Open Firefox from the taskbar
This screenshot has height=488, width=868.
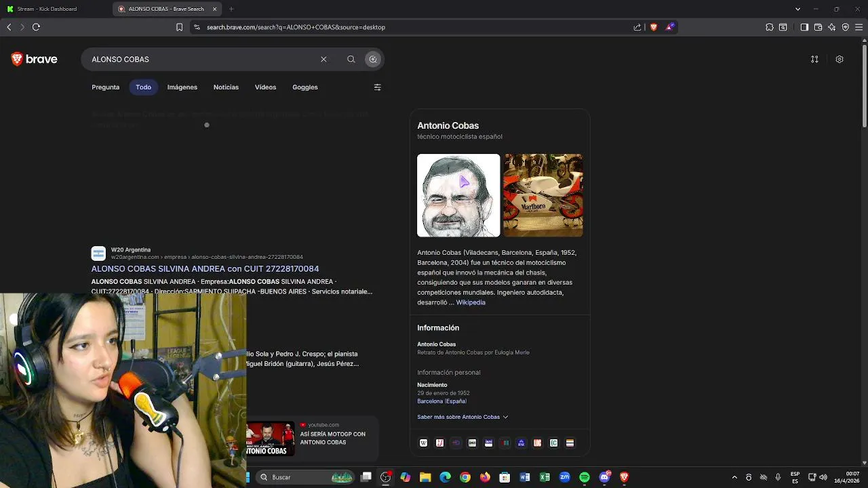click(x=485, y=477)
